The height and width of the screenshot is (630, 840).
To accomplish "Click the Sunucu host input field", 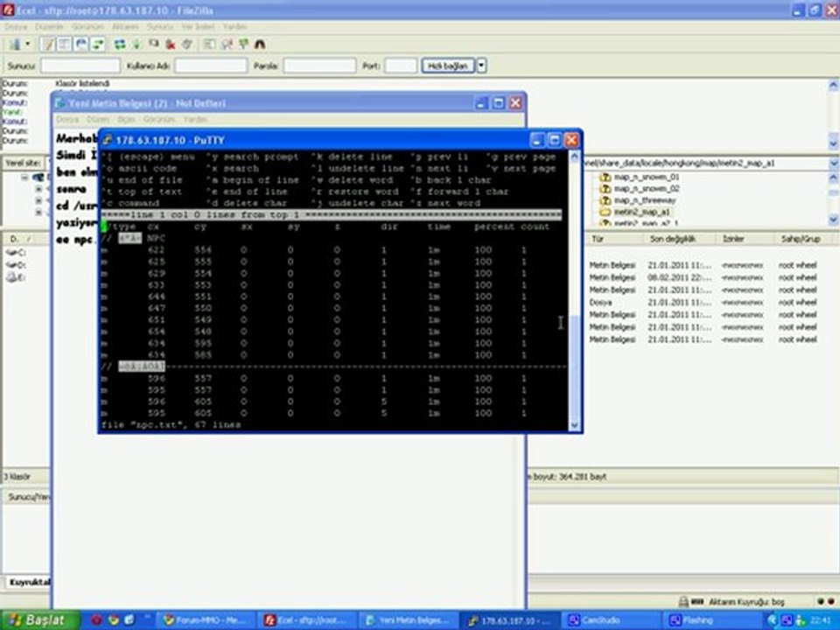I will 80,66.
